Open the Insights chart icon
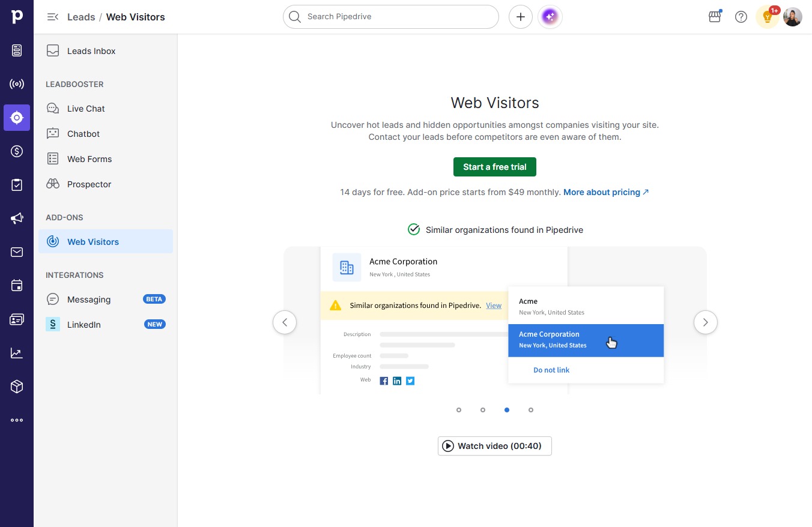The image size is (812, 527). click(17, 353)
